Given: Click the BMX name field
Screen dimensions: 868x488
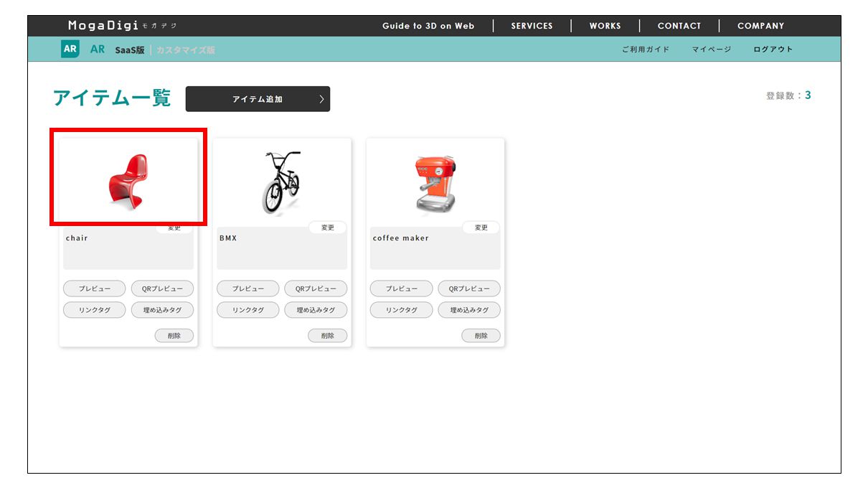Looking at the screenshot, I should (282, 248).
